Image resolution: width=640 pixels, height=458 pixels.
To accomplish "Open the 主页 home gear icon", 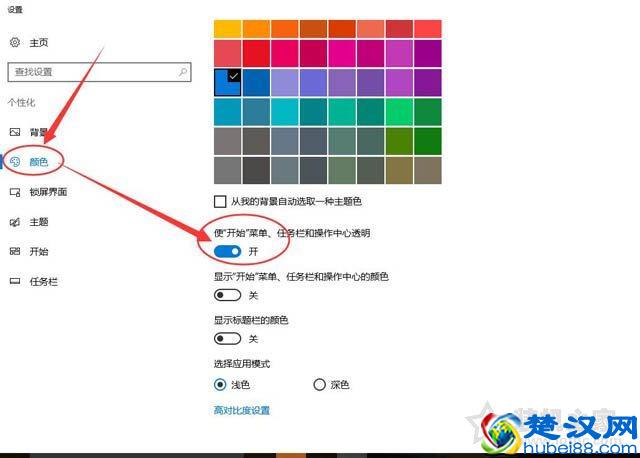I will (x=15, y=42).
